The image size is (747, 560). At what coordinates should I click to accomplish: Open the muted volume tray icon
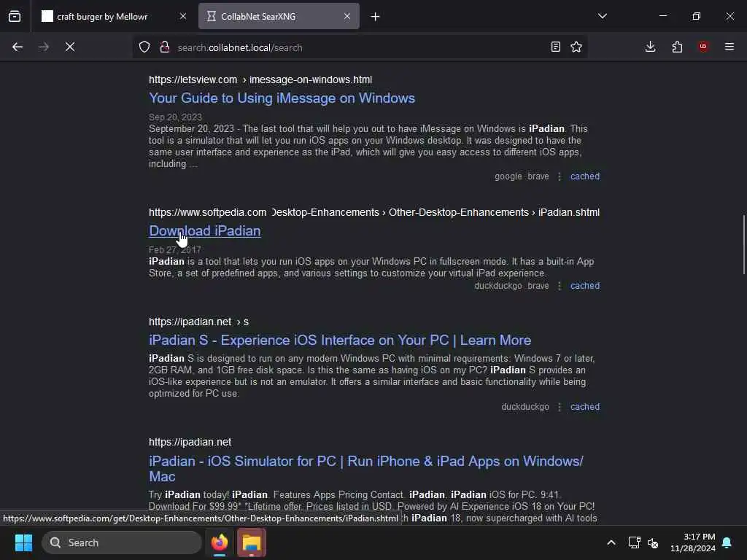[653, 542]
